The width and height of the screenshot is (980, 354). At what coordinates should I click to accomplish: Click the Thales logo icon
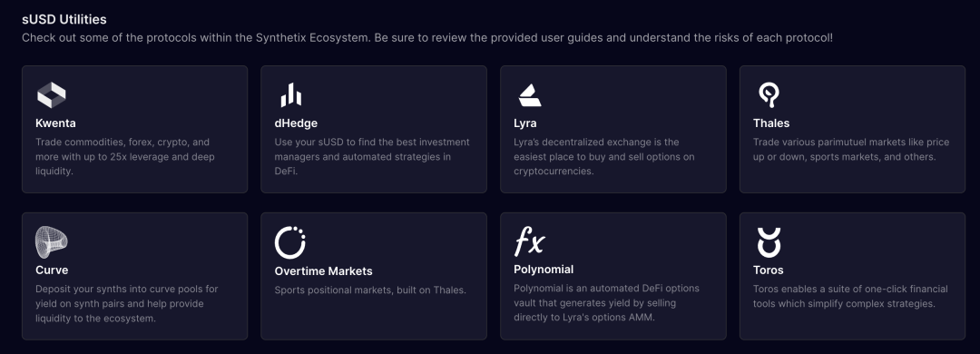(x=769, y=95)
